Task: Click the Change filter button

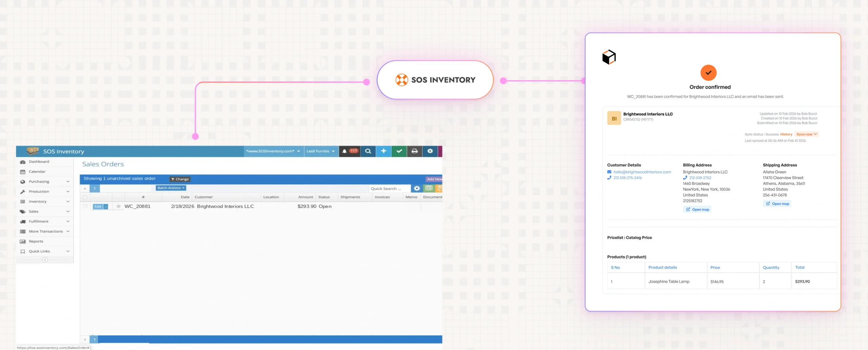Action: 180,179
